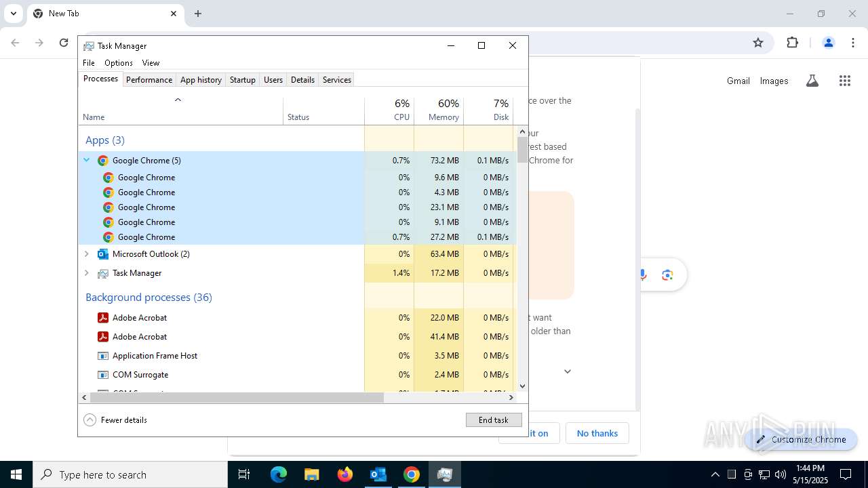This screenshot has width=868, height=488.
Task: Click the Apps (3) group heading
Action: coord(105,140)
